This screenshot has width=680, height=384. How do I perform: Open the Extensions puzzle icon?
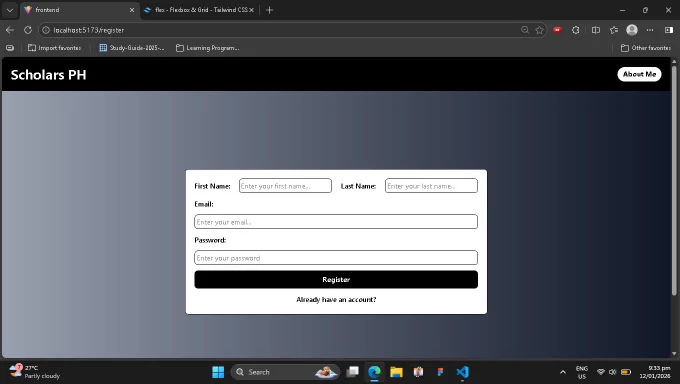click(575, 30)
